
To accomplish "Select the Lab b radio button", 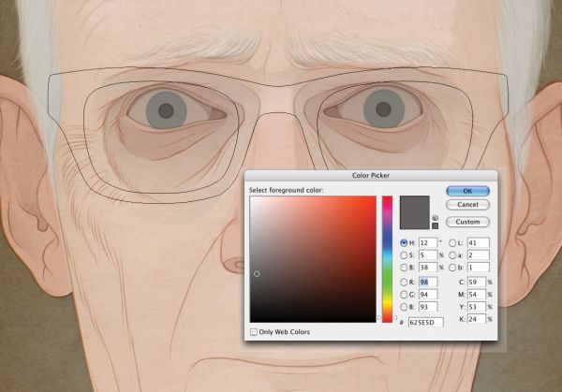I will (452, 268).
